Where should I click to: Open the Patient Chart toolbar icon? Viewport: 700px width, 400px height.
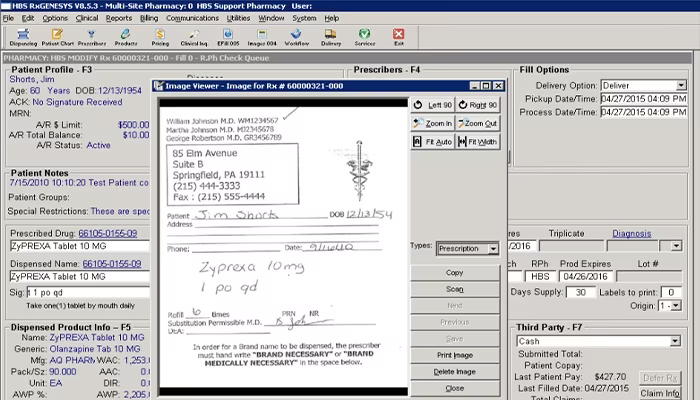coord(58,37)
